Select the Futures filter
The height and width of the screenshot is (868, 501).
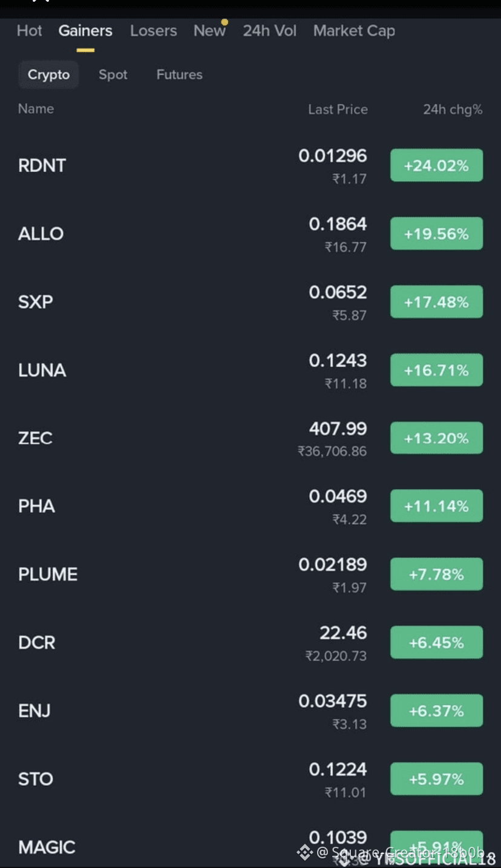point(179,75)
